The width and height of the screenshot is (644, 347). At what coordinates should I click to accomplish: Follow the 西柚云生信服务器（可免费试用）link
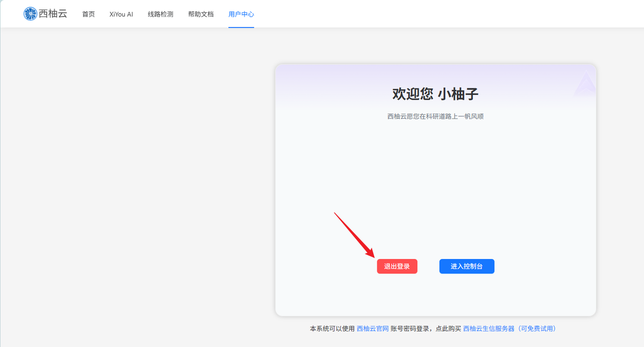(510, 328)
